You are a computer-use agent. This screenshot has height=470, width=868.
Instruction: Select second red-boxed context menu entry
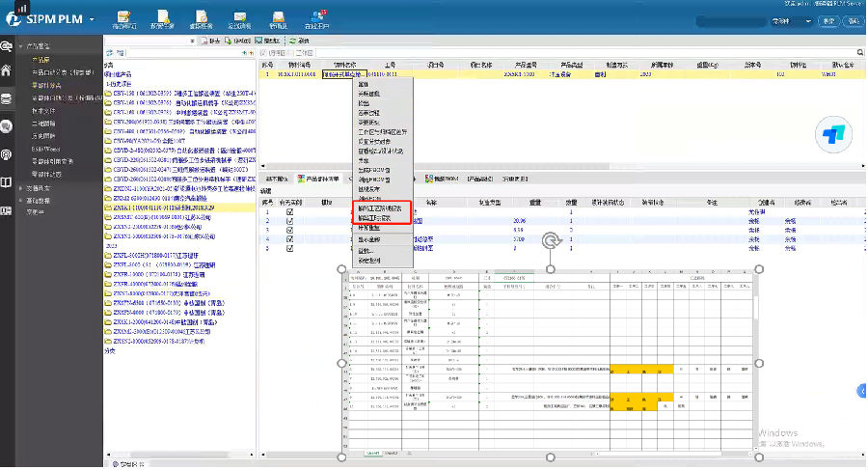click(x=378, y=217)
